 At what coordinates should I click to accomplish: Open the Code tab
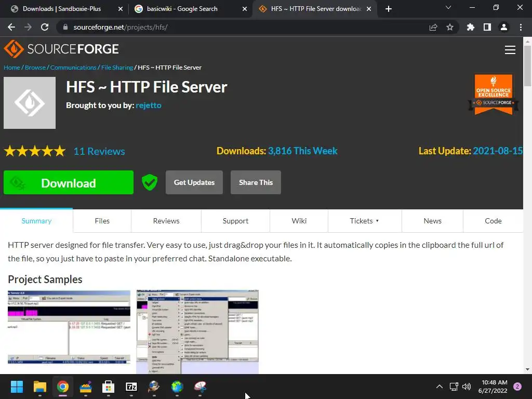[493, 221]
